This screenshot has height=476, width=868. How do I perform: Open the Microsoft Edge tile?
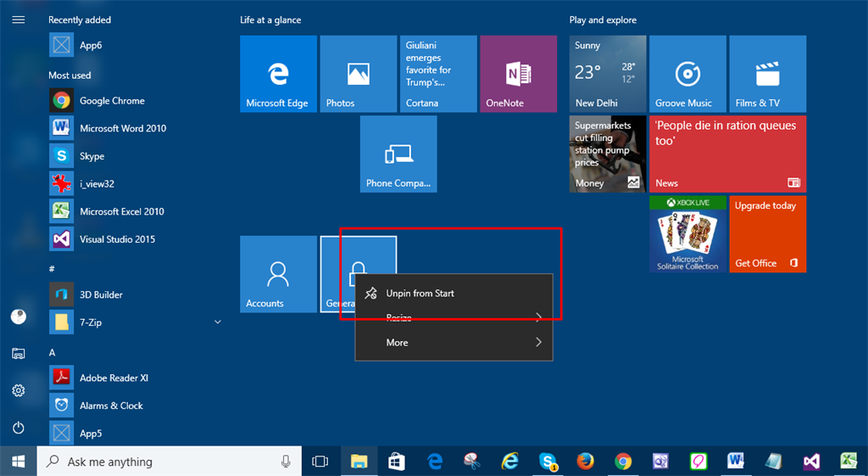click(x=278, y=74)
